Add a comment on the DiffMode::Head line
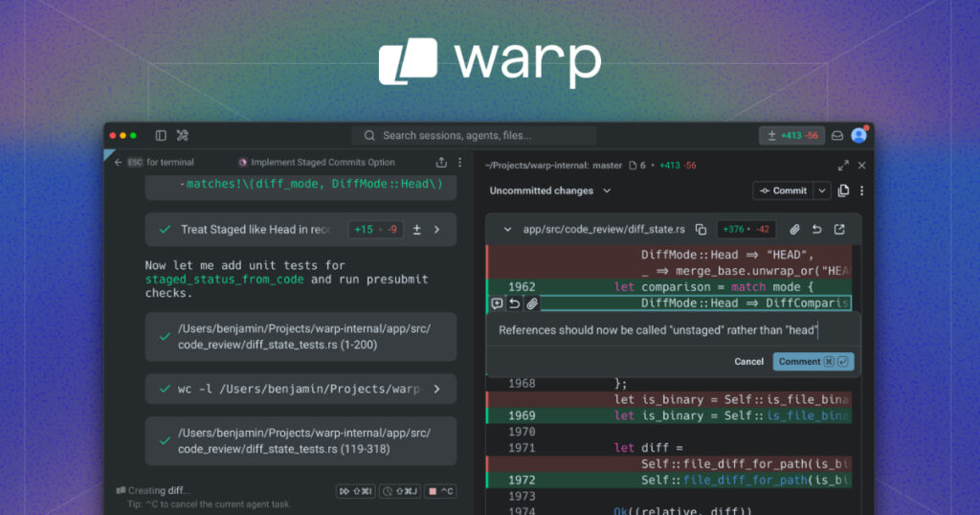 pyautogui.click(x=497, y=303)
